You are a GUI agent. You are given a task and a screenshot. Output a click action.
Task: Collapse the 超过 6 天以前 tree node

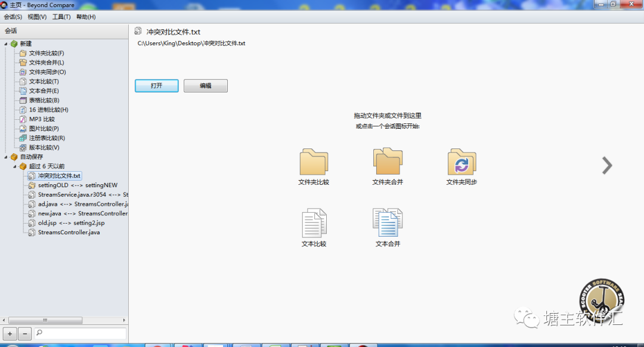click(x=15, y=166)
